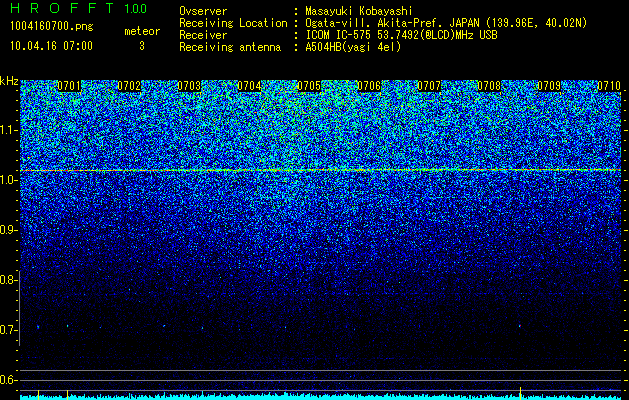Click the 'meteor' count label
The height and width of the screenshot is (400, 629).
point(142,31)
